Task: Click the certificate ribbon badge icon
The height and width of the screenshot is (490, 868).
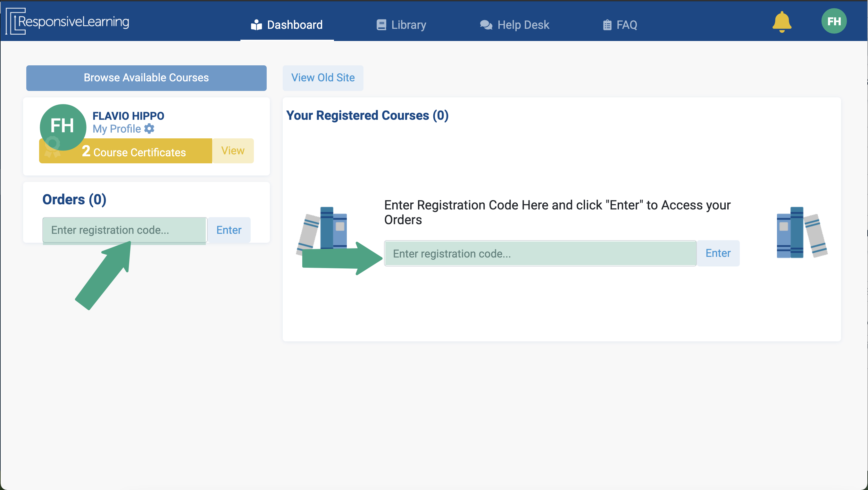Action: 52,147
